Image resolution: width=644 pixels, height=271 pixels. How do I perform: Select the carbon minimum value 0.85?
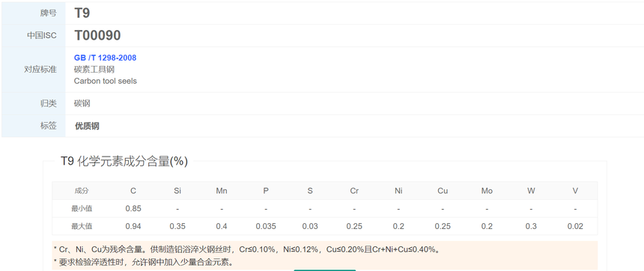click(133, 209)
